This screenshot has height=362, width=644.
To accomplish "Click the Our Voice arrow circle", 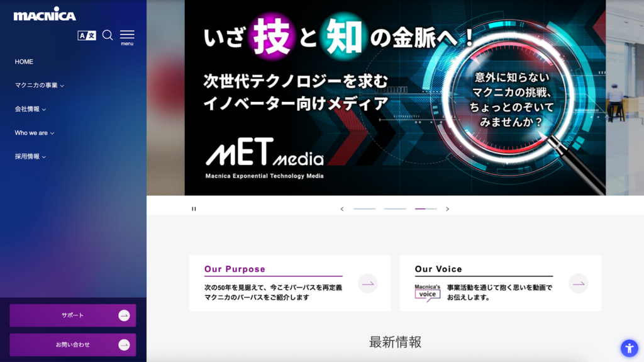I will tap(579, 283).
